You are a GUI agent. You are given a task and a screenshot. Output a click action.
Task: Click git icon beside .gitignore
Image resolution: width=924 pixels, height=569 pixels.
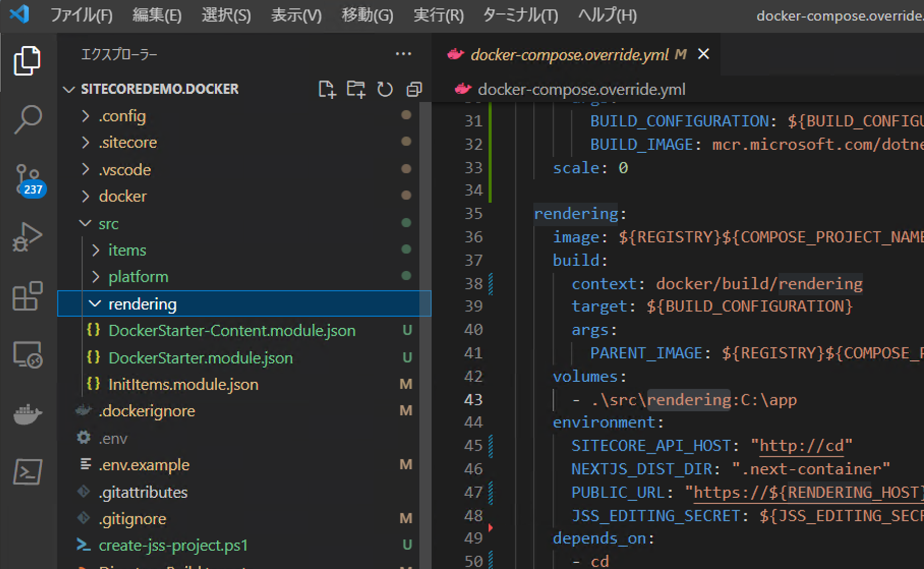pos(83,518)
